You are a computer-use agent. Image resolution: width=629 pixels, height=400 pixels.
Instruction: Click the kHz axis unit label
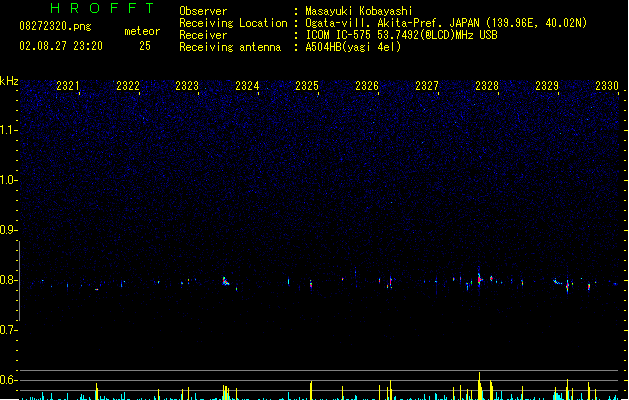point(9,81)
